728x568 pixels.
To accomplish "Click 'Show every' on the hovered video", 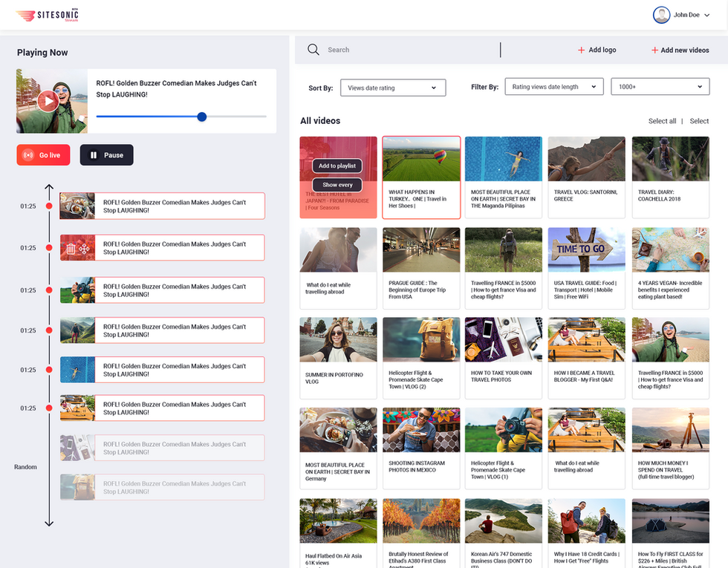I will pyautogui.click(x=337, y=185).
